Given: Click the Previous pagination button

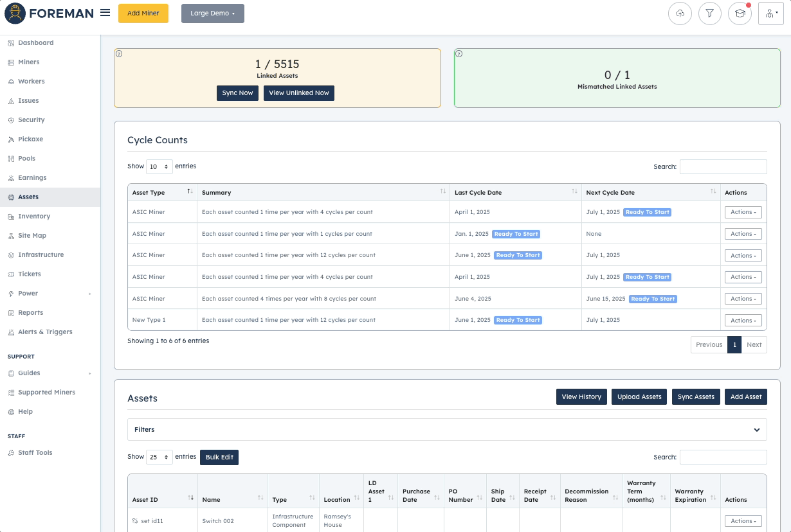Looking at the screenshot, I should click(x=709, y=345).
